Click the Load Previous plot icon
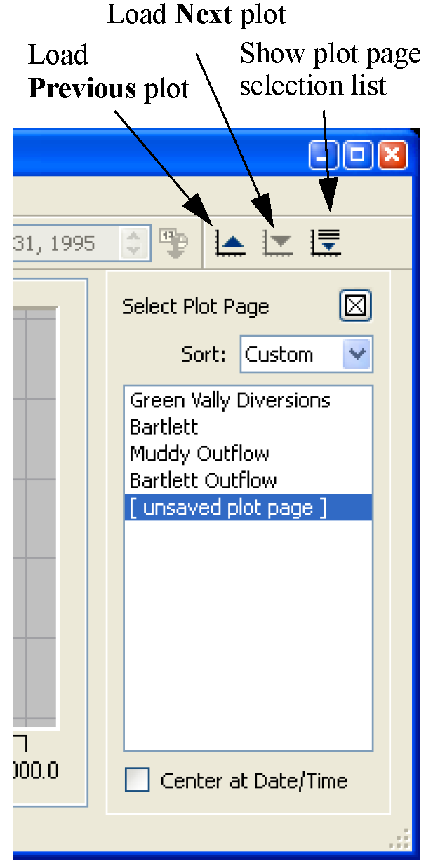The height and width of the screenshot is (868, 426). coord(231,242)
